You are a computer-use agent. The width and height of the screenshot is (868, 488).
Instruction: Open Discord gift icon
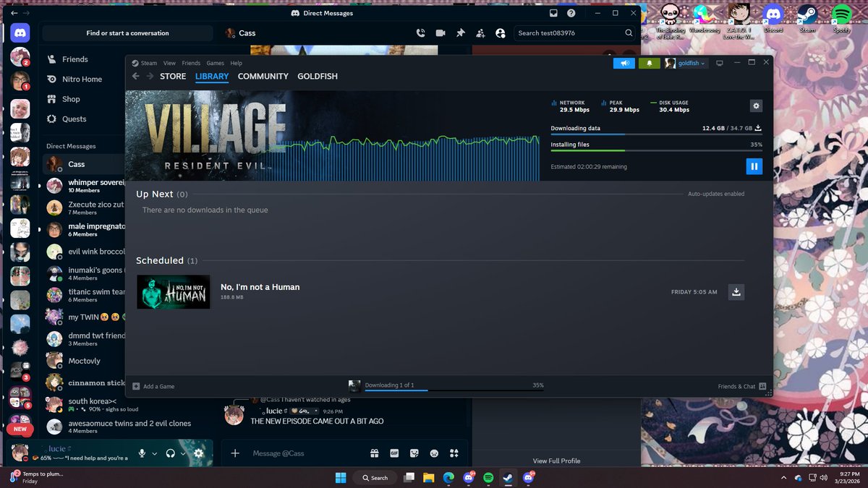pyautogui.click(x=375, y=453)
